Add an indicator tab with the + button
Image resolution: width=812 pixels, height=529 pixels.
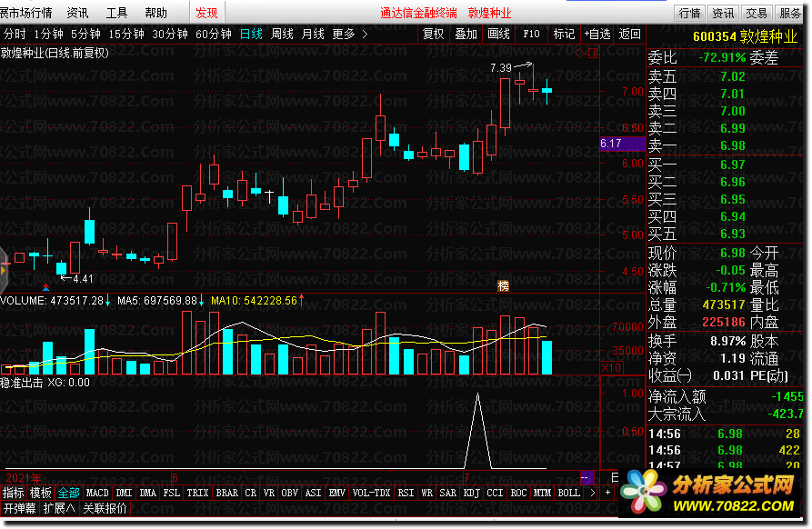[x=608, y=493]
